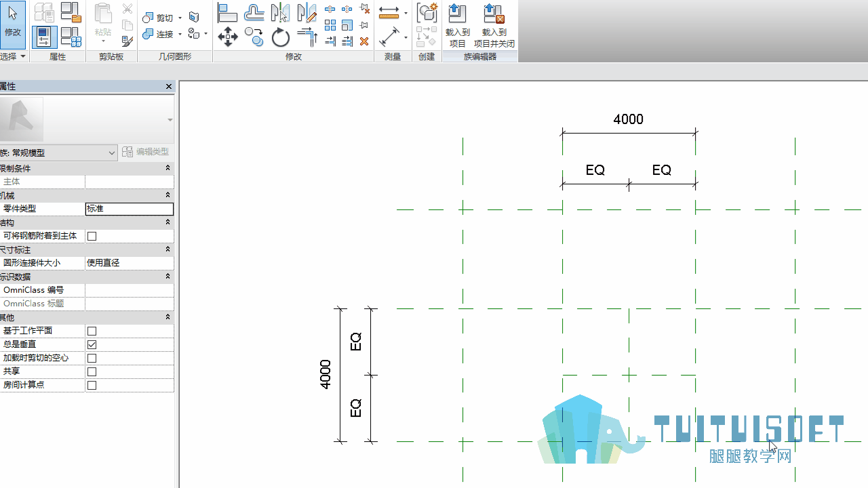Click 载入到项目 button

(x=458, y=25)
